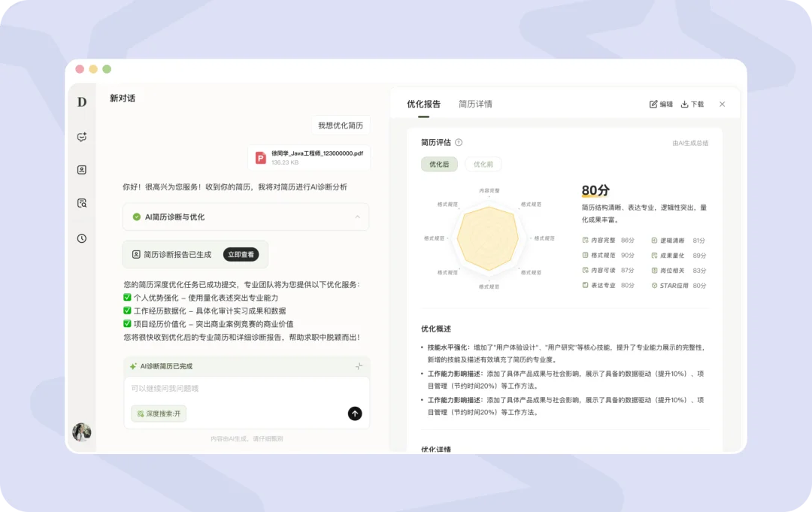Collapse the AI简历诊断与优化 panel chevron

(x=359, y=217)
